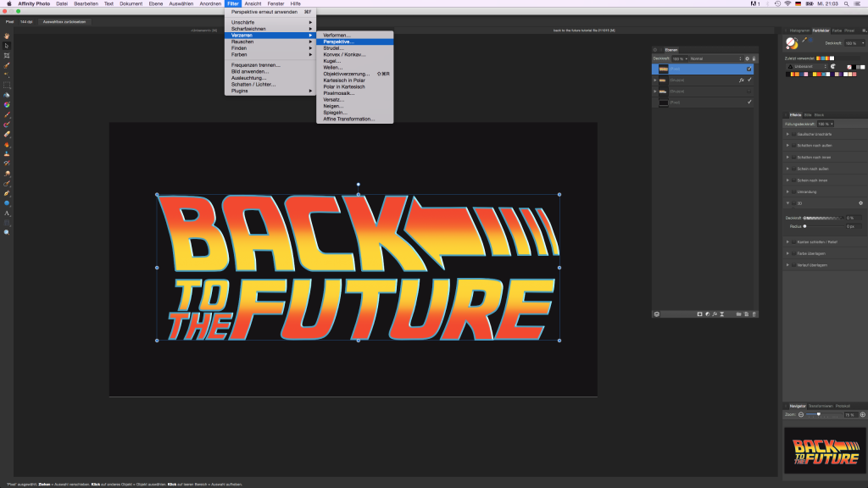The width and height of the screenshot is (868, 488).
Task: Choose Affine Transformation... entry
Action: [355, 119]
